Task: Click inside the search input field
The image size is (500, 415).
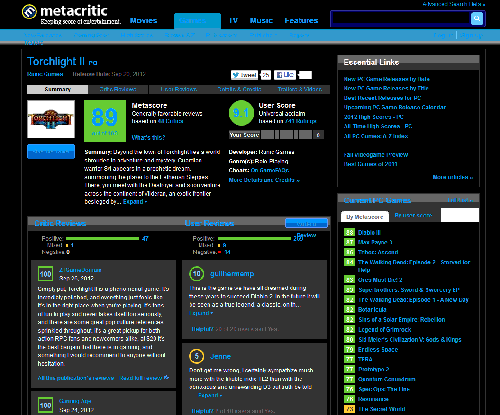Action: [x=401, y=18]
